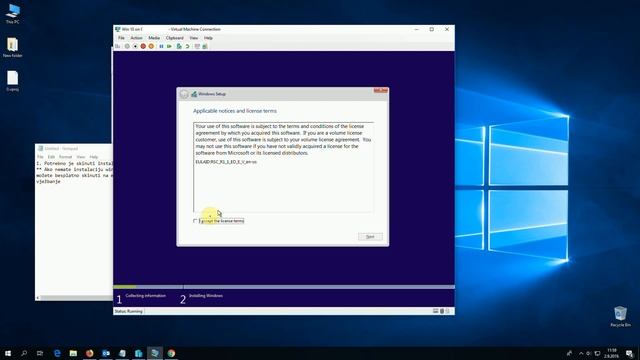Viewport: 640px width, 360px height.
Task: Switch to Firefox in the taskbar
Action: (90, 353)
